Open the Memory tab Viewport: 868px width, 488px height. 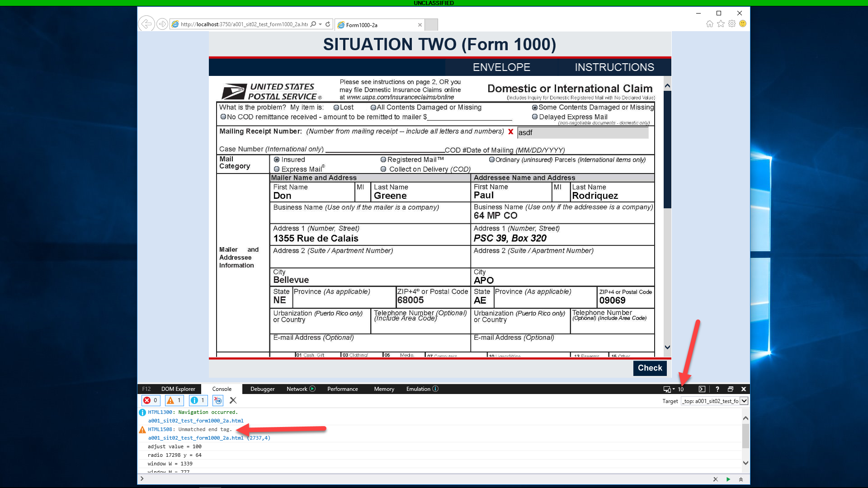click(384, 389)
